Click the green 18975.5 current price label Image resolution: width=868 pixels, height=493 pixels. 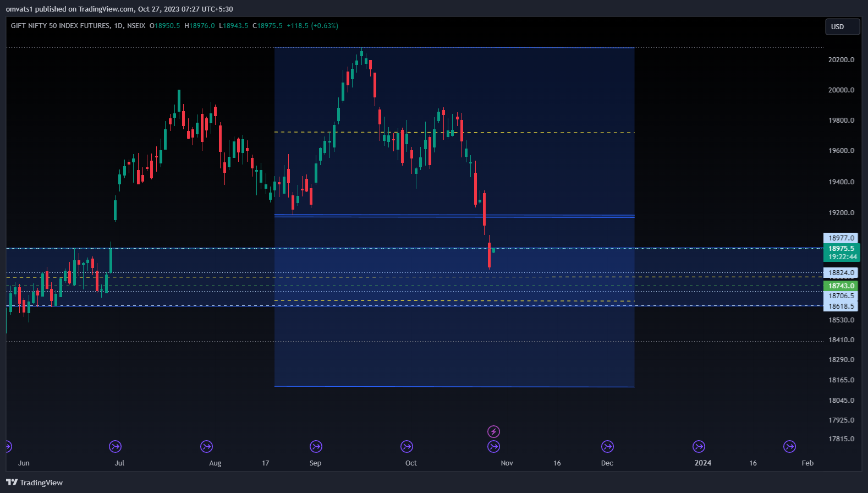tap(841, 249)
